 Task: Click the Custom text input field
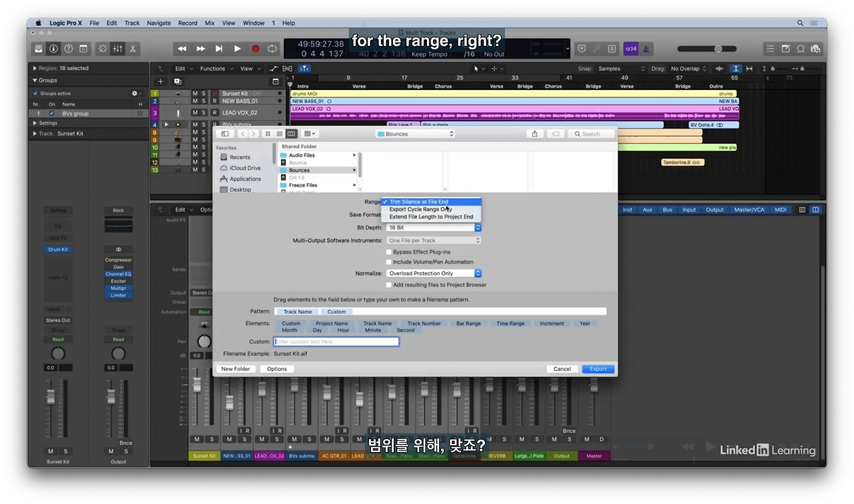pos(336,341)
